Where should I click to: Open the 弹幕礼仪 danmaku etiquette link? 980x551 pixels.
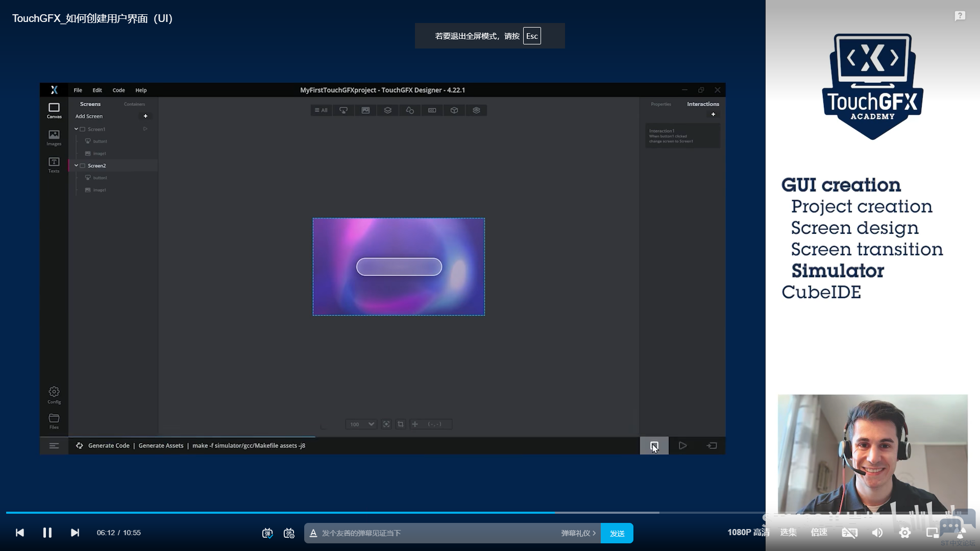578,533
